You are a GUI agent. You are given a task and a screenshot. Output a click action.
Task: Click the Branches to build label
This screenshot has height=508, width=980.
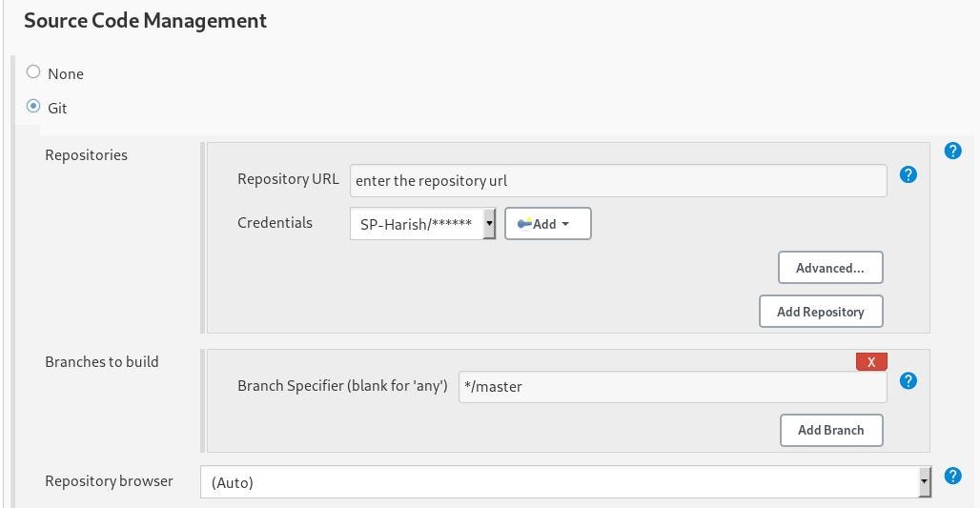(102, 361)
